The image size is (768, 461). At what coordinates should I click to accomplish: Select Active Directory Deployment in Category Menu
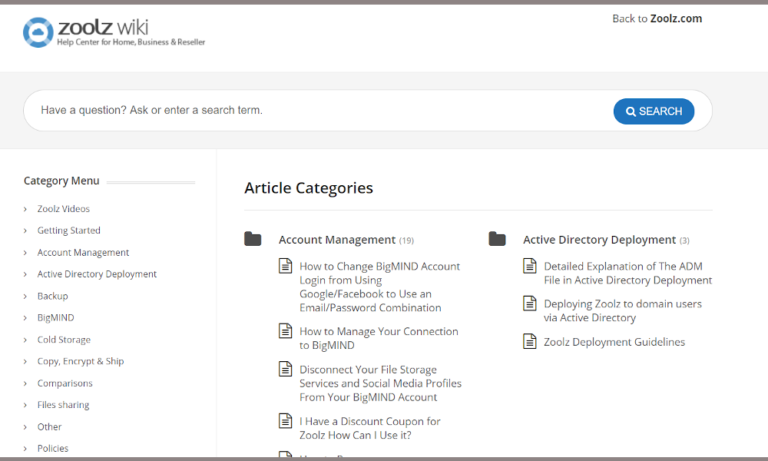click(97, 274)
